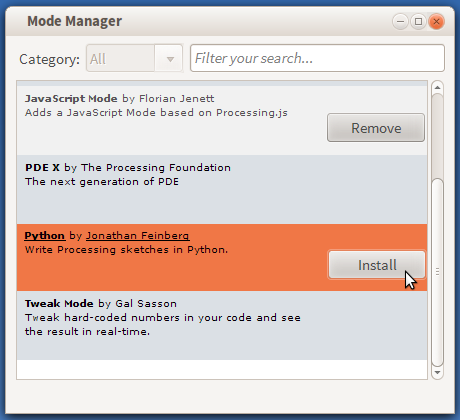The image size is (460, 420).
Task: Select the JavaScript Mode list entry
Action: click(x=222, y=121)
